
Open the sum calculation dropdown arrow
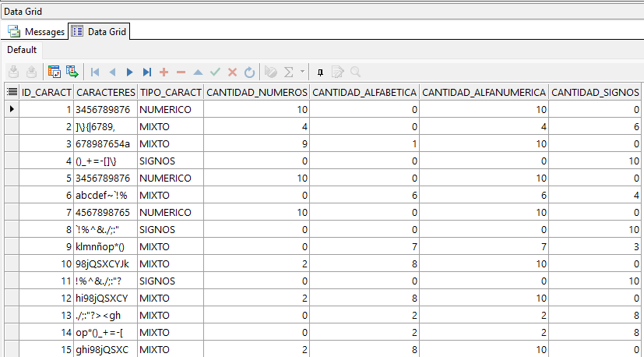pyautogui.click(x=303, y=72)
